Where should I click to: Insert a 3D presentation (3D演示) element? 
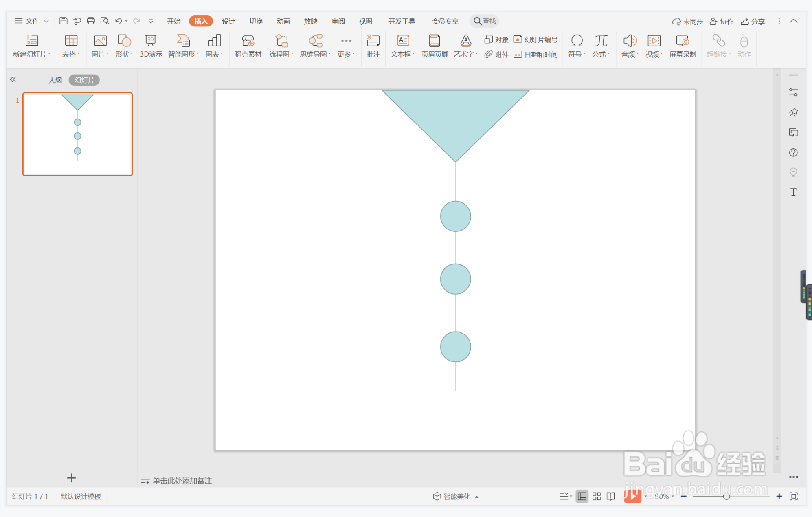(x=151, y=46)
